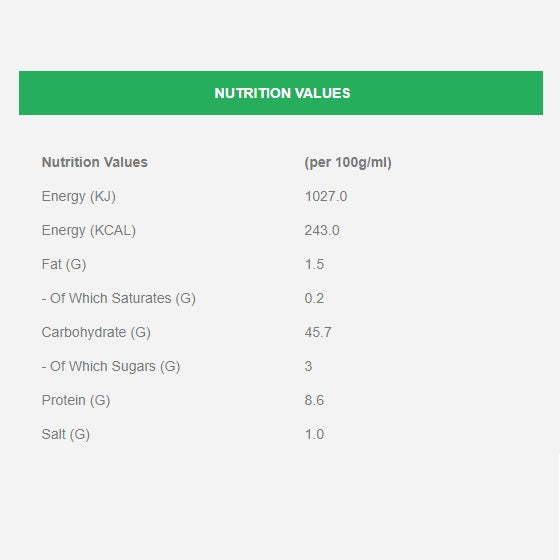Click the 243.0 kcal value
Image resolution: width=560 pixels, height=560 pixels.
click(322, 230)
